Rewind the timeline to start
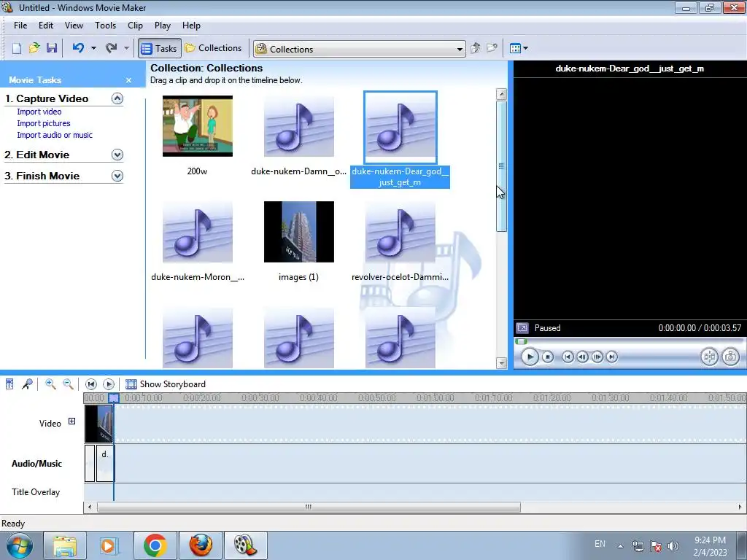The height and width of the screenshot is (560, 747). coord(91,384)
